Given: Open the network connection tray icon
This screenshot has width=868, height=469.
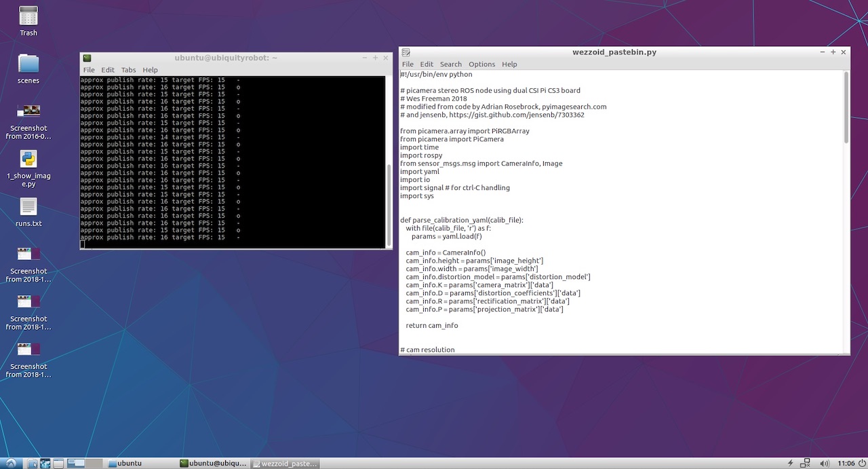Looking at the screenshot, I should point(806,464).
